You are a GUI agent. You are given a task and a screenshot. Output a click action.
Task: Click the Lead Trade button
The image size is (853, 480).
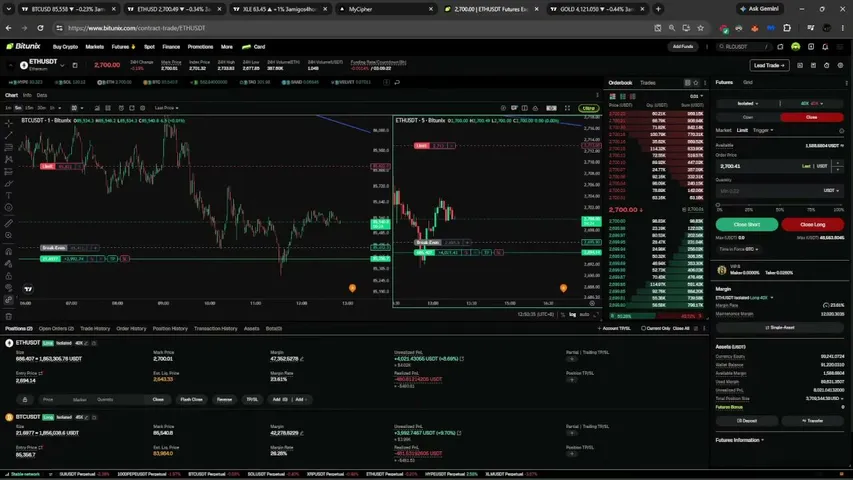769,65
